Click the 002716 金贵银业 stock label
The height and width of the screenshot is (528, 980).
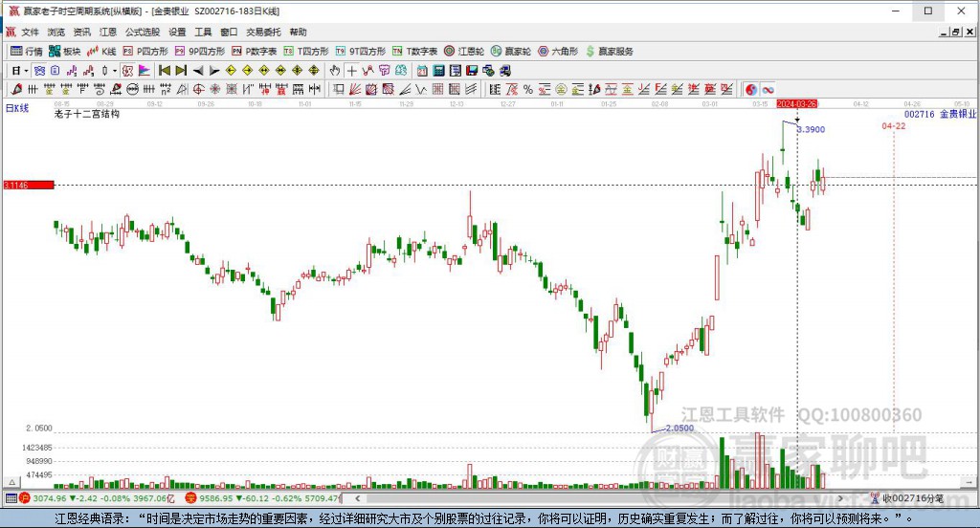click(x=940, y=114)
